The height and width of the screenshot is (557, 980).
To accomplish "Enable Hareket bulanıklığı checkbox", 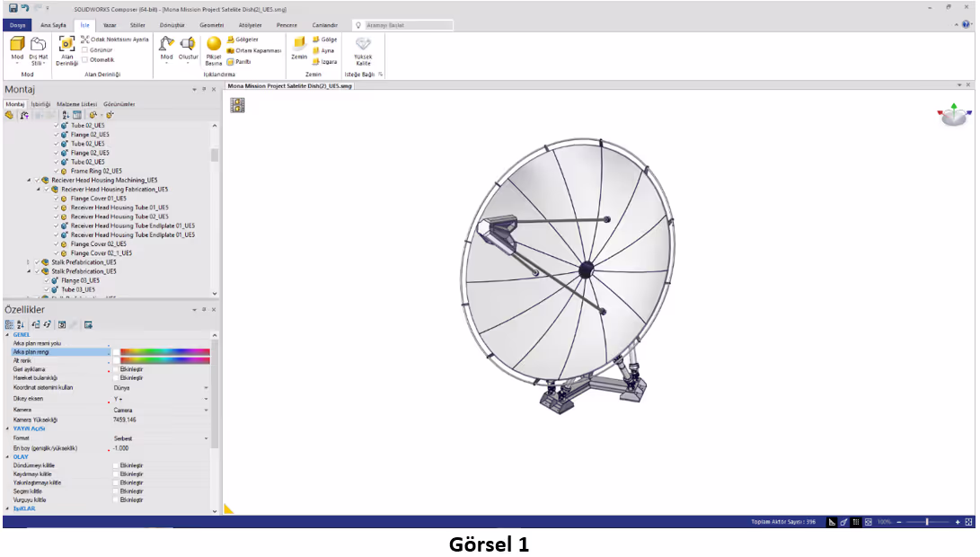I will [116, 378].
